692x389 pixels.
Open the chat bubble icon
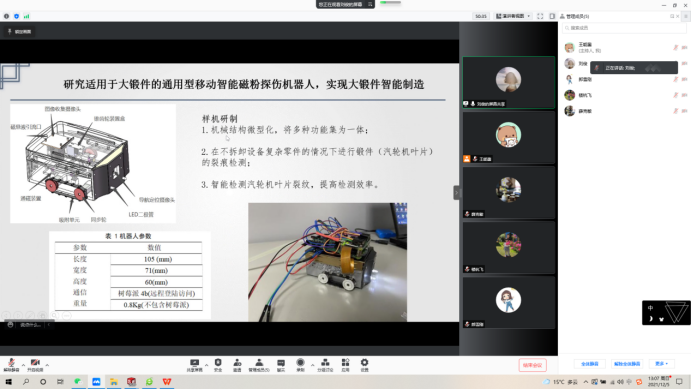(281, 365)
